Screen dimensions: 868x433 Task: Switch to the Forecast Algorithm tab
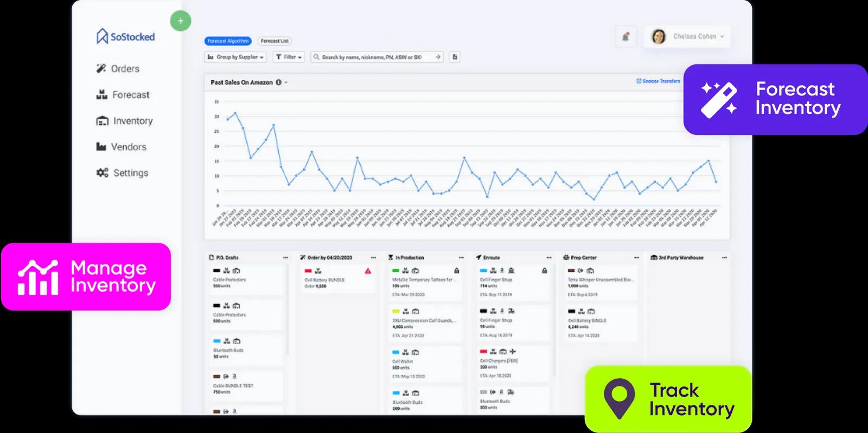coord(228,41)
